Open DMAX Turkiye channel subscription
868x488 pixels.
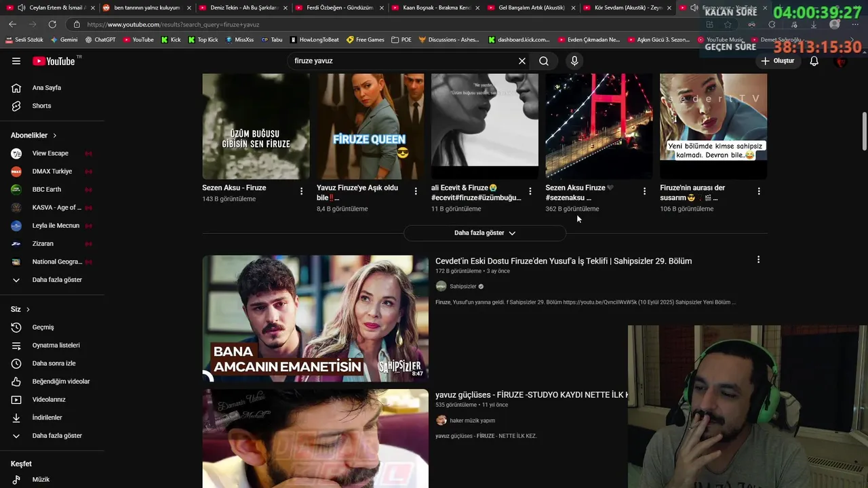pyautogui.click(x=52, y=171)
